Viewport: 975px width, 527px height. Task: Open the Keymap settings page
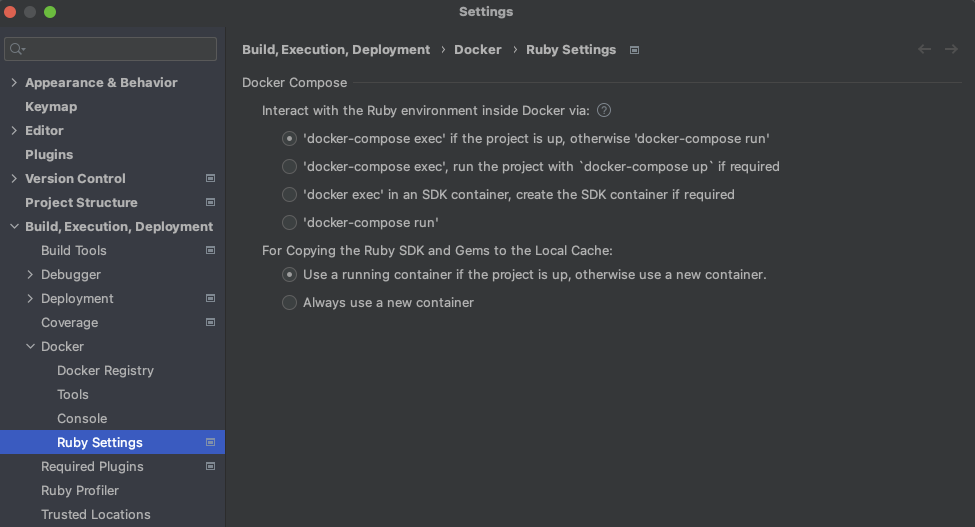51,107
